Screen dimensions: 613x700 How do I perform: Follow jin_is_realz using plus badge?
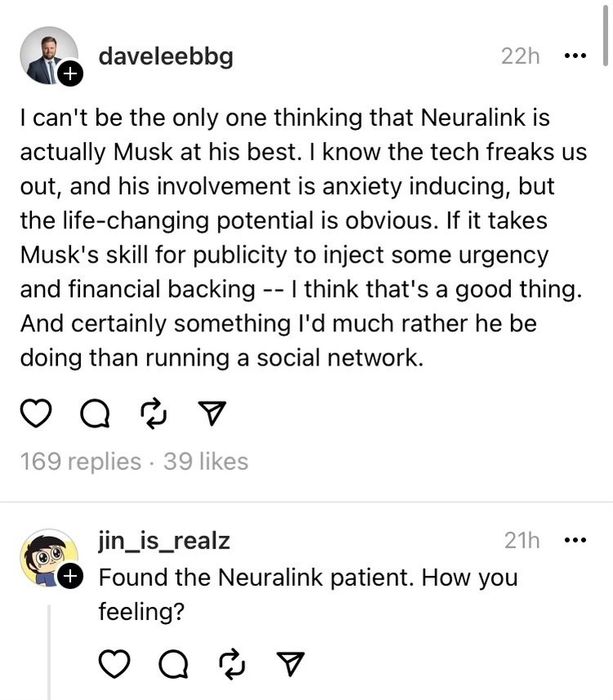70,578
